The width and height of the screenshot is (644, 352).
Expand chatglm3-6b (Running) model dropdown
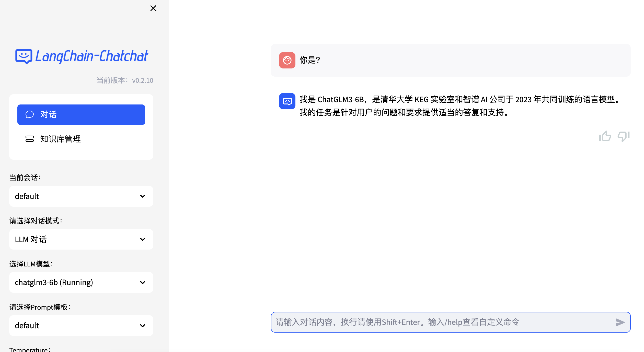pos(81,282)
